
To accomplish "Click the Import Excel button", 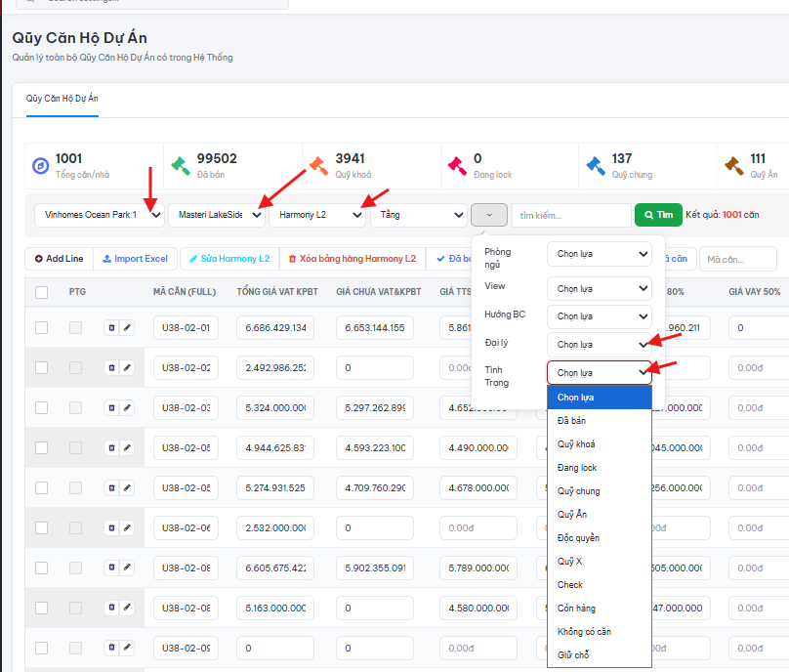I will [136, 259].
